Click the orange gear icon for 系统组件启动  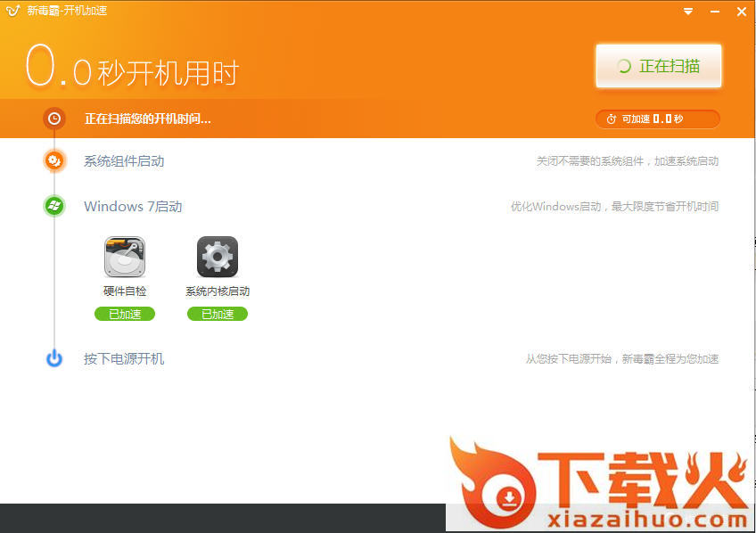[54, 160]
